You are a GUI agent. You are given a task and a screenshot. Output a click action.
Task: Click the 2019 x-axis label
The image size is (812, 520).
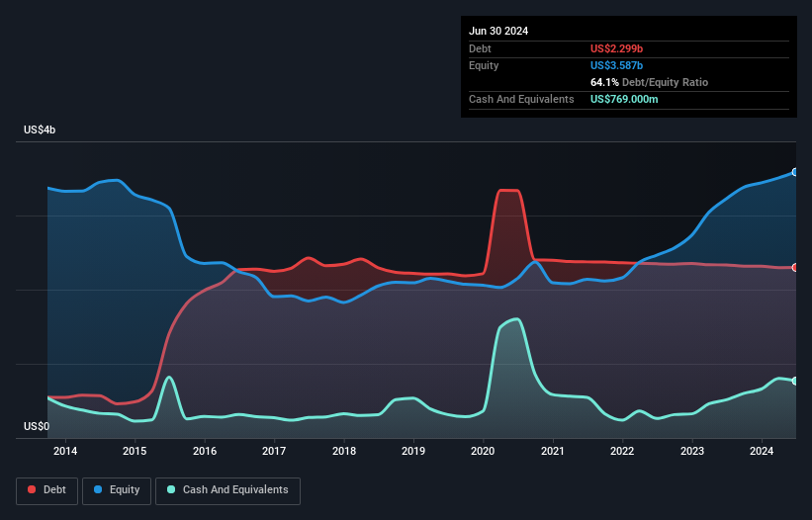[x=413, y=451]
